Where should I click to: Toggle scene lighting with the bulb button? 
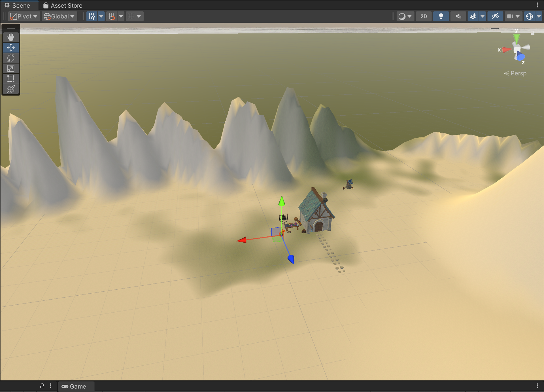pyautogui.click(x=441, y=16)
